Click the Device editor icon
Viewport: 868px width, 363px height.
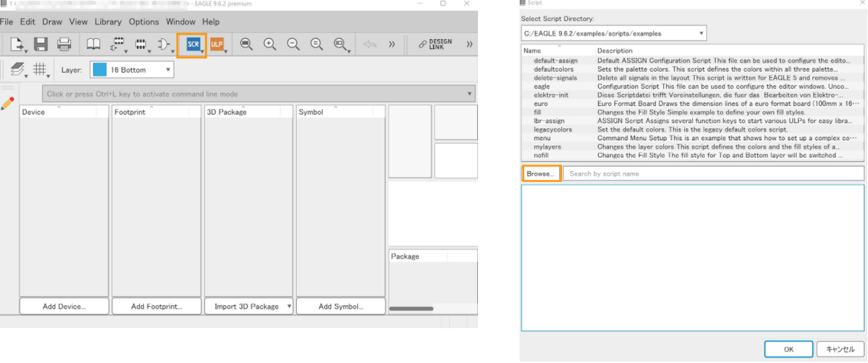(x=117, y=44)
